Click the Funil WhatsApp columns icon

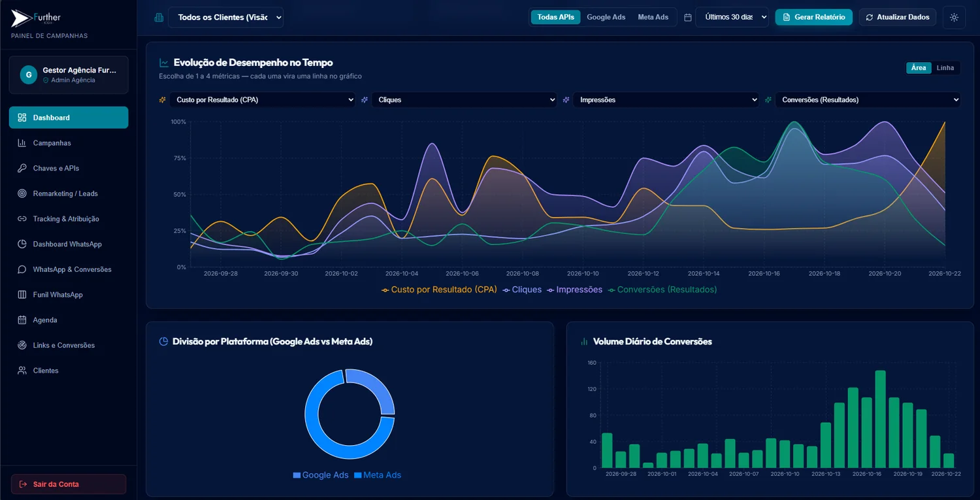22,295
